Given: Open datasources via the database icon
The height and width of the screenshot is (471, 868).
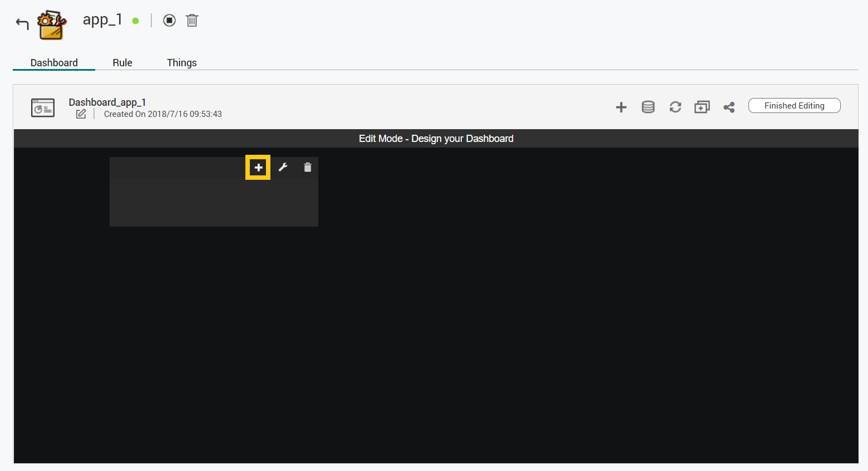Looking at the screenshot, I should (648, 107).
